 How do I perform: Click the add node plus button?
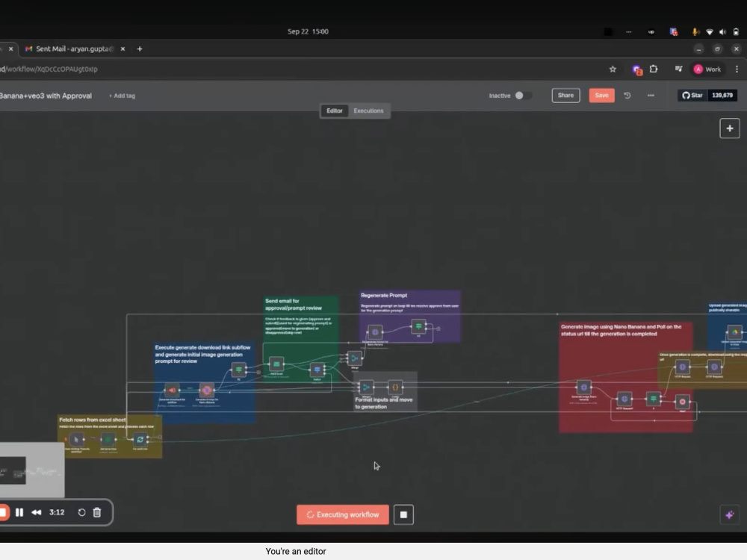[x=729, y=128]
